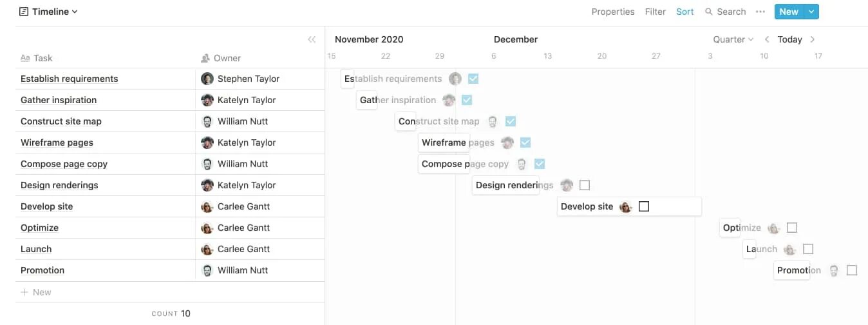Select the Design renderings timeline bar
868x325 pixels.
click(x=505, y=185)
